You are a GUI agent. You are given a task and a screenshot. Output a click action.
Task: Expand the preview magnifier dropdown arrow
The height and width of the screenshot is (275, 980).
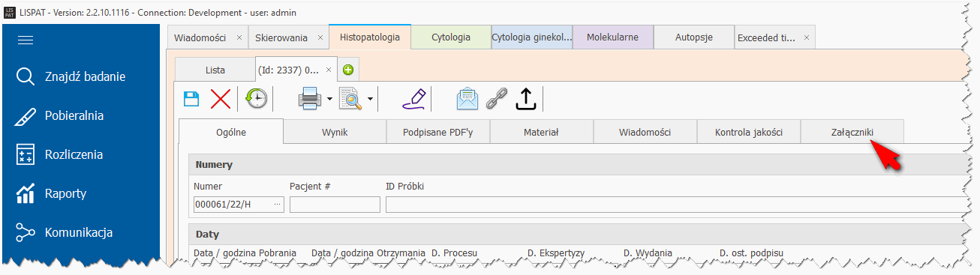click(370, 99)
